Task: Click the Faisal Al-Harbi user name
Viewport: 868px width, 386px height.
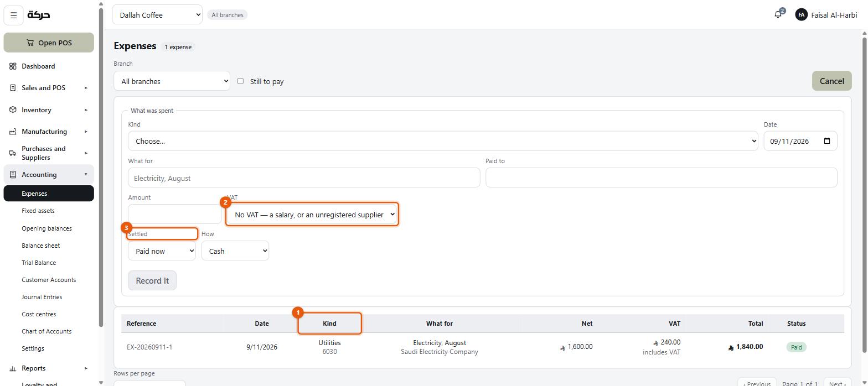Action: 834,15
